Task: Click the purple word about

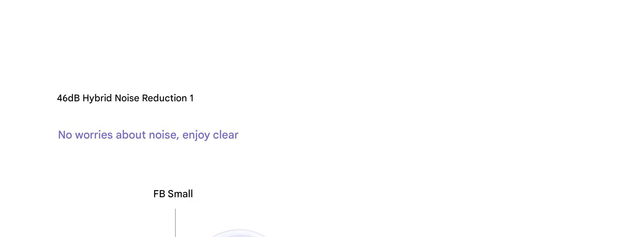Action: click(x=131, y=135)
